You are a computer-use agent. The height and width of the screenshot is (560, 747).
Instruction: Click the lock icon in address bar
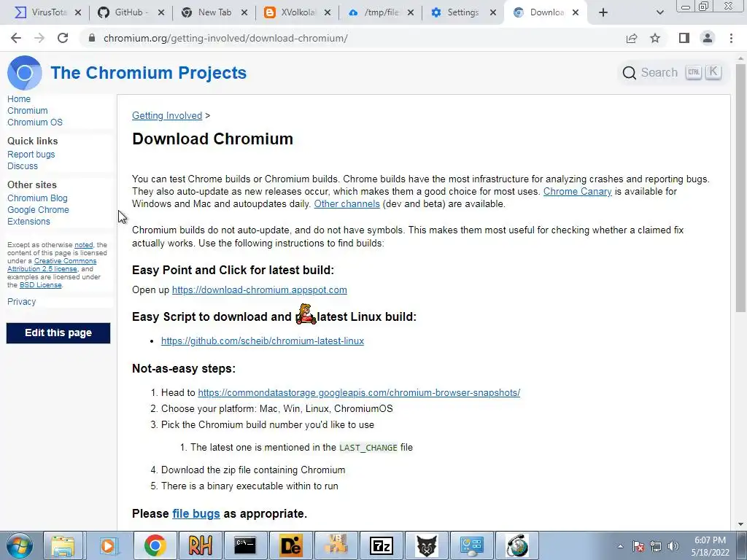point(92,38)
